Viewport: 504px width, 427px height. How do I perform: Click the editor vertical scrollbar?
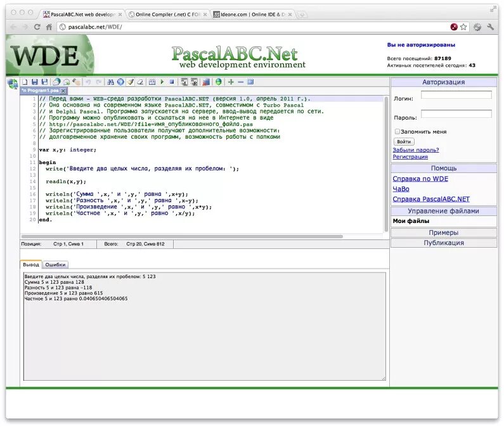[x=386, y=164]
